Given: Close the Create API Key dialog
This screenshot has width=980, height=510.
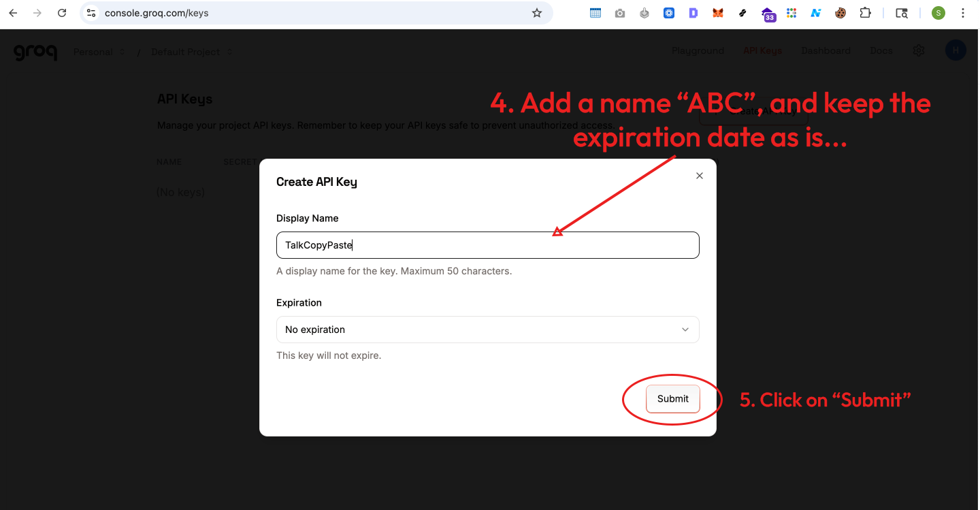Looking at the screenshot, I should pos(700,176).
